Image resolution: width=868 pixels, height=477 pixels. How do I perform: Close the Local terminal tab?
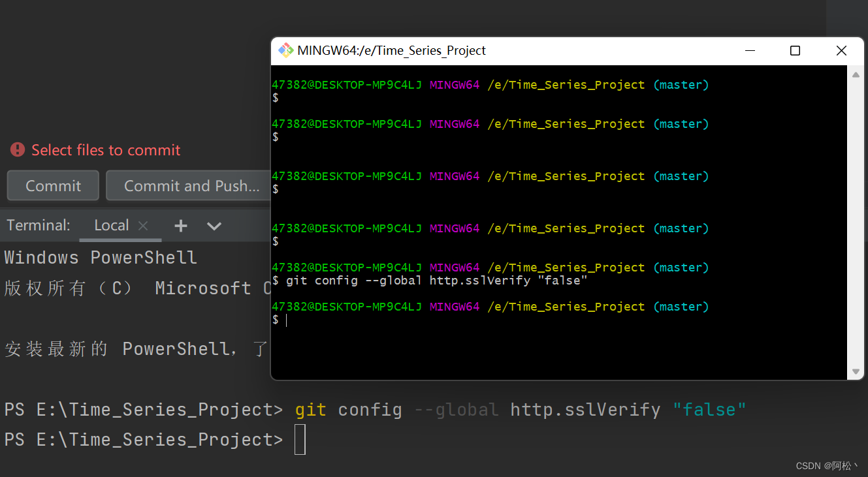click(143, 226)
